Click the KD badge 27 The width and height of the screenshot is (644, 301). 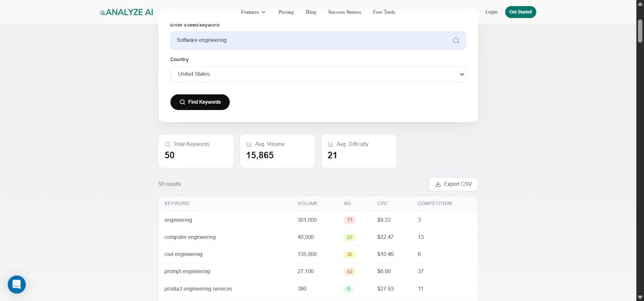pos(349,237)
